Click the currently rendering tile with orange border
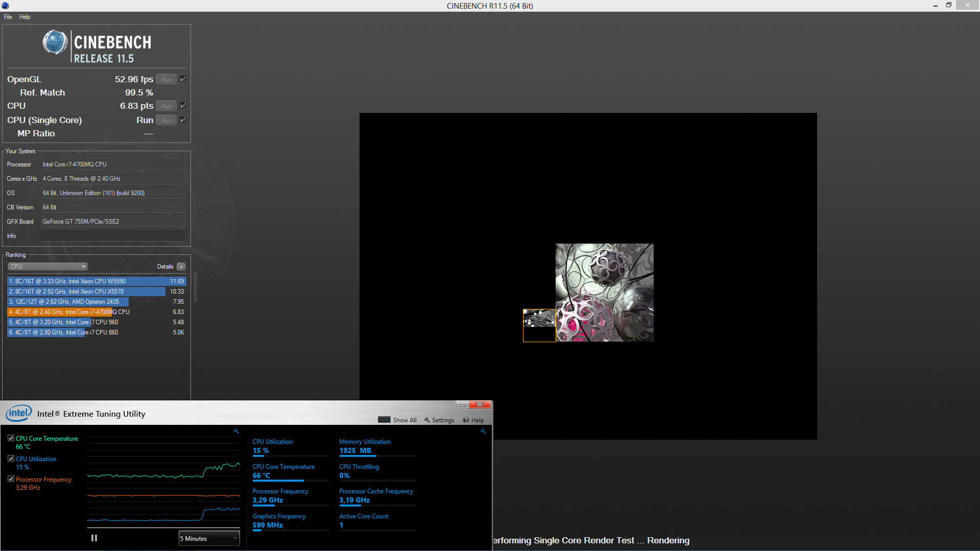Screen dimensions: 980x551 [x=539, y=325]
